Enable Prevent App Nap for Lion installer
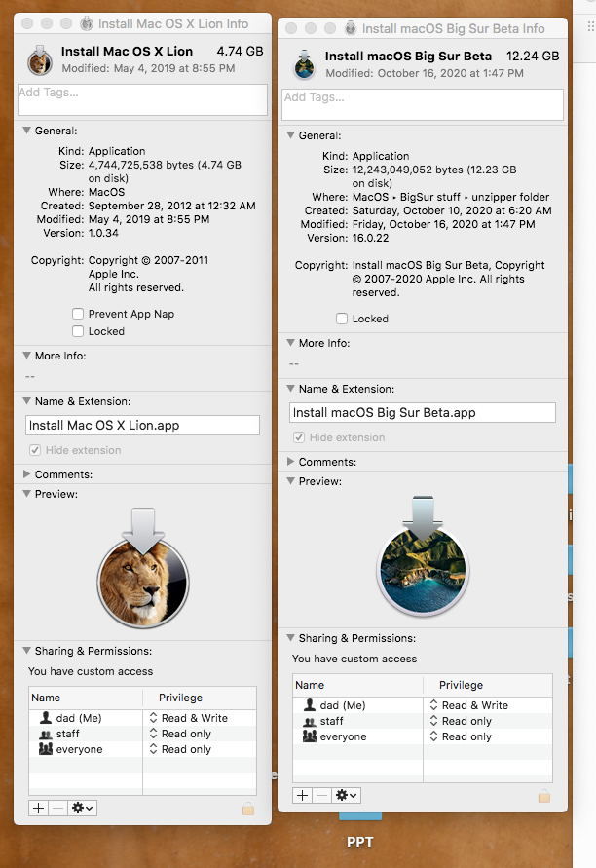This screenshot has height=868, width=596. point(78,314)
